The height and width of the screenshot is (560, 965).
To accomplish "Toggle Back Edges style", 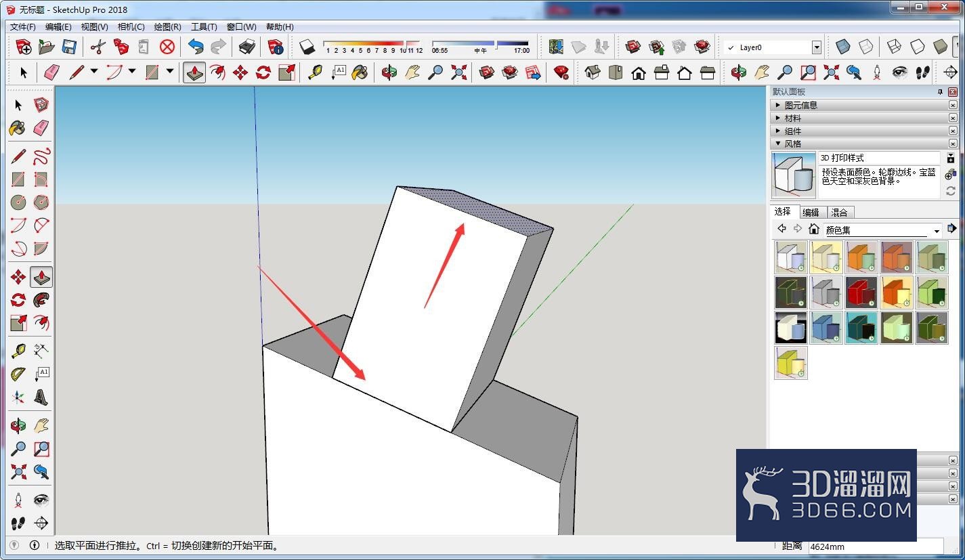I will pos(865,47).
